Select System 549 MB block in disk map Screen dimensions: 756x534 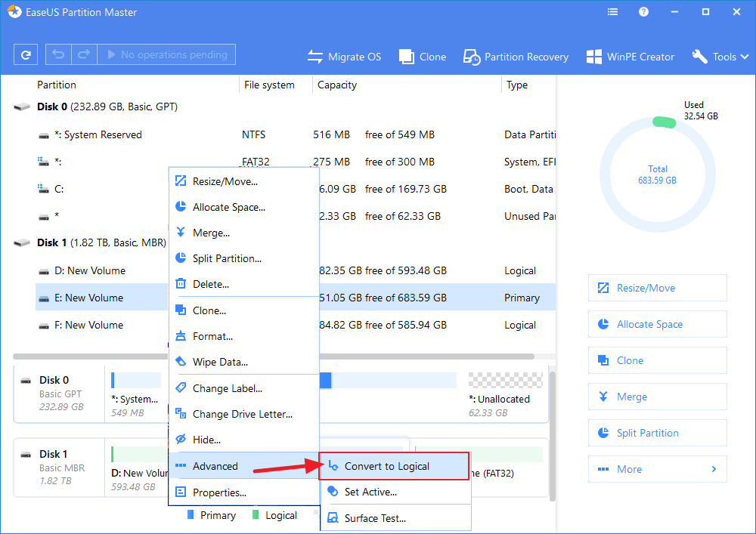click(136, 394)
